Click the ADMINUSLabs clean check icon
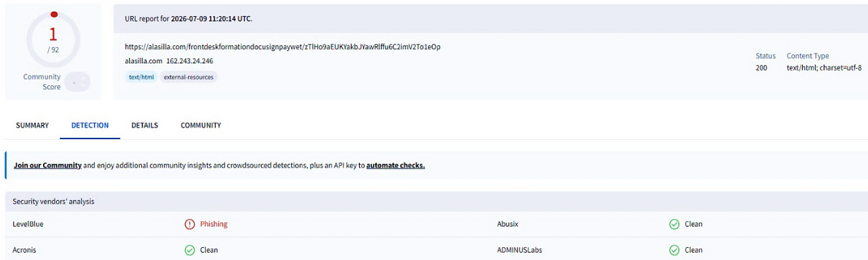The height and width of the screenshot is (260, 868). coord(674,250)
